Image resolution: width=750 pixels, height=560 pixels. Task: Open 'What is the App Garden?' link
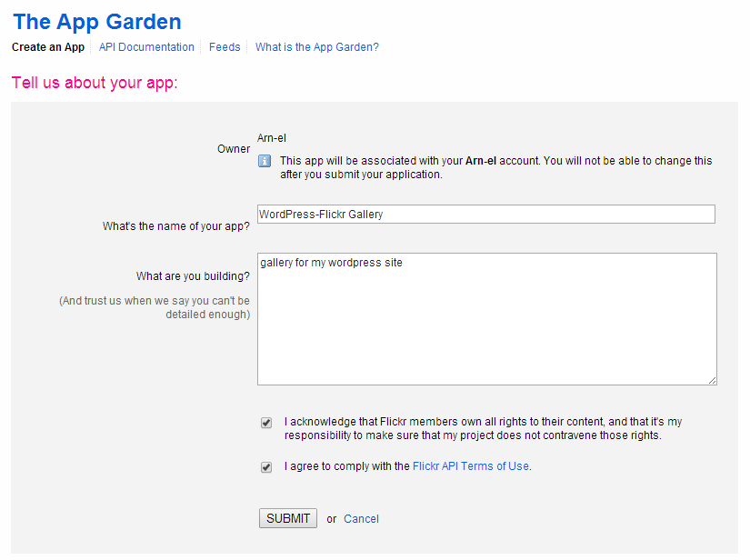click(317, 47)
